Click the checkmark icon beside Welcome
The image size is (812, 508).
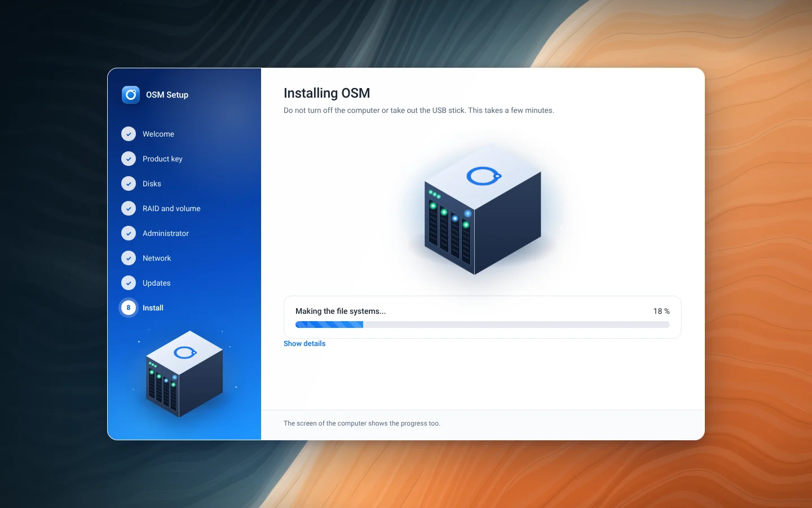click(129, 134)
